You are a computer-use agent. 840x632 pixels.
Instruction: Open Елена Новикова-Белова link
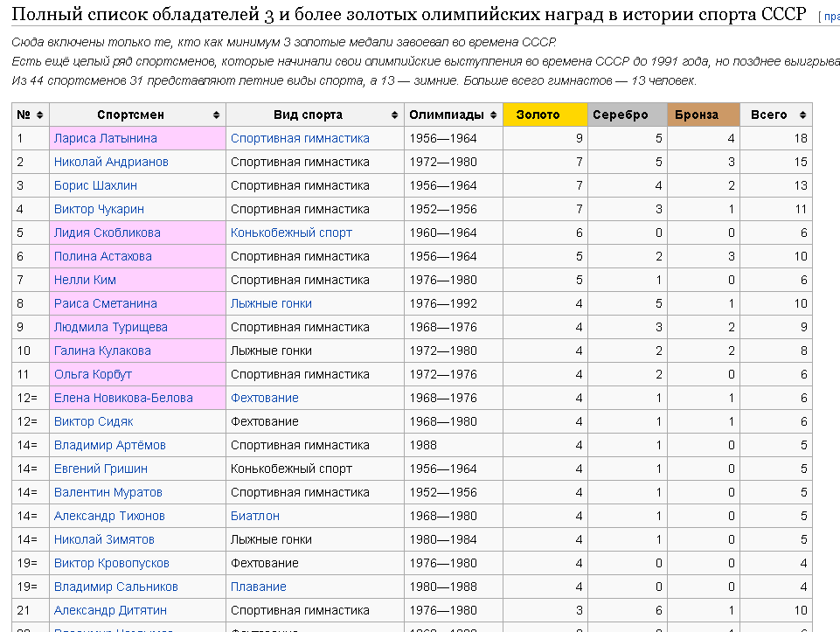(123, 398)
